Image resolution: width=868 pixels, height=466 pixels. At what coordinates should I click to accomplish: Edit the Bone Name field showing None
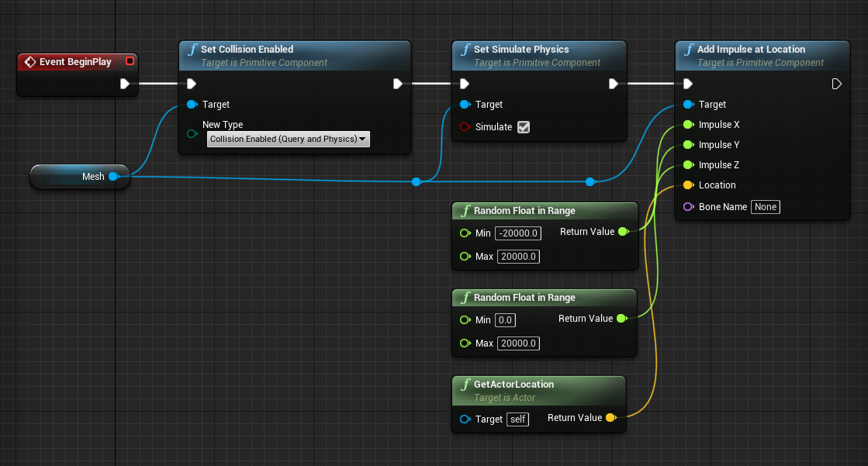tap(765, 206)
